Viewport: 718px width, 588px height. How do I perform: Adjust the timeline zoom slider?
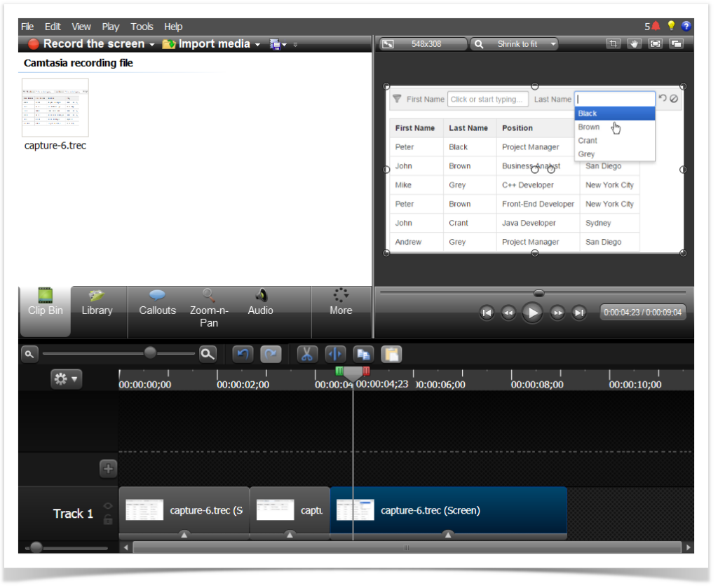pyautogui.click(x=149, y=354)
